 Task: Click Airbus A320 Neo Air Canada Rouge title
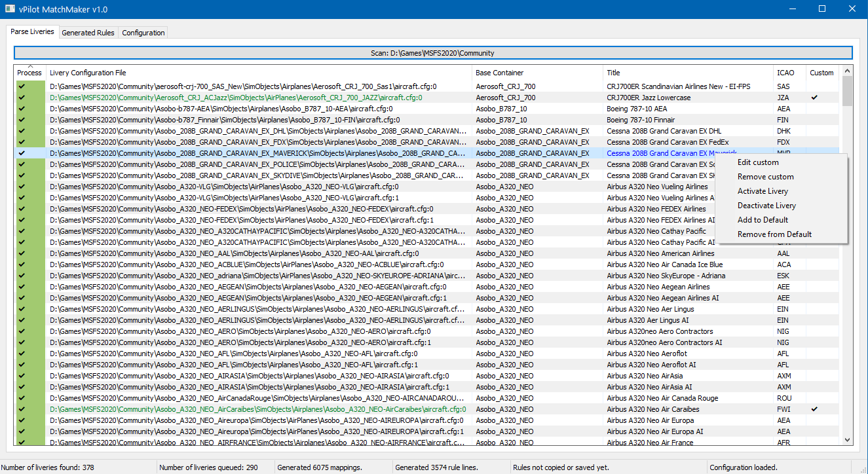(x=662, y=398)
